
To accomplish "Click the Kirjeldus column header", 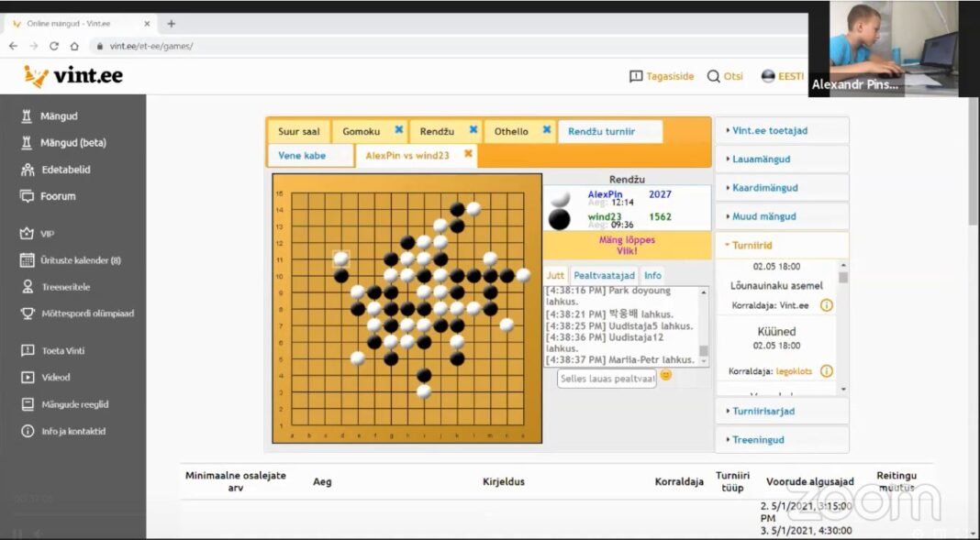I will (x=504, y=481).
